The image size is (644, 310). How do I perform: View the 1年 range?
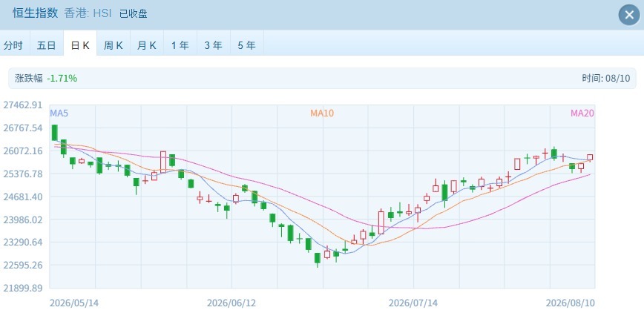(x=180, y=45)
